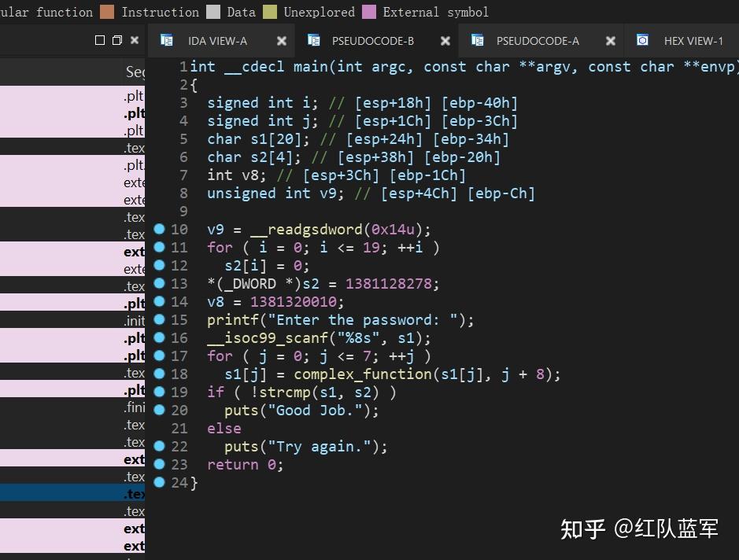Click the PSEUDOCODE-A tab icon
Screen dimensions: 739x560
point(478,40)
